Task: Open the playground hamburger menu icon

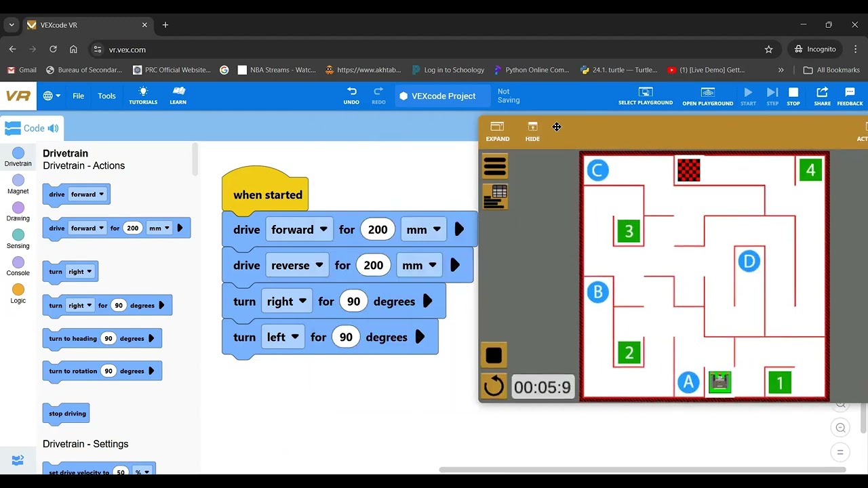Action: (495, 166)
